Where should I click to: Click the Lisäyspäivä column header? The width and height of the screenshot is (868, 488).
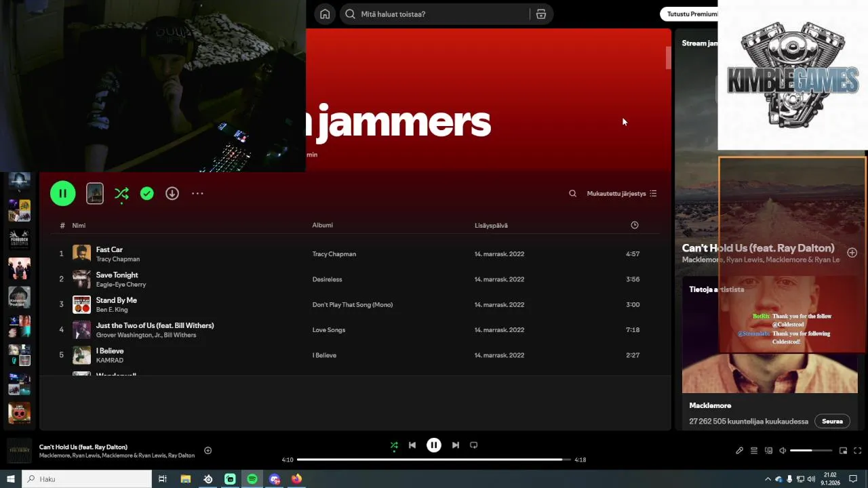tap(491, 226)
